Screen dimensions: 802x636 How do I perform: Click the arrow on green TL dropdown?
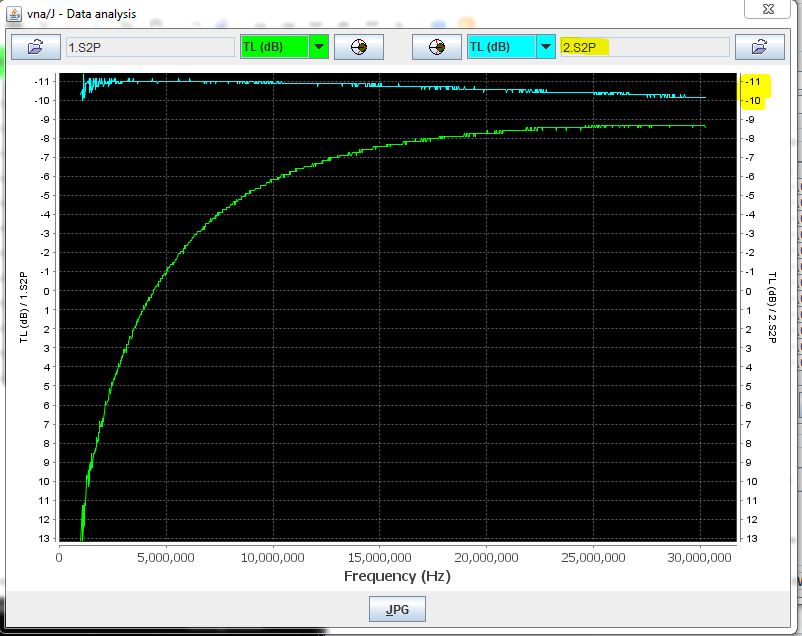[318, 47]
